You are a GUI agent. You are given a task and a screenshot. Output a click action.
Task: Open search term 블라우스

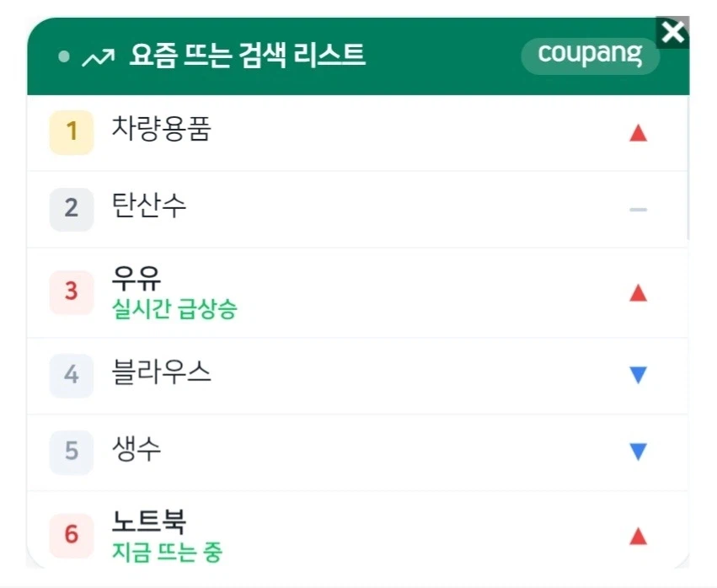[162, 372]
